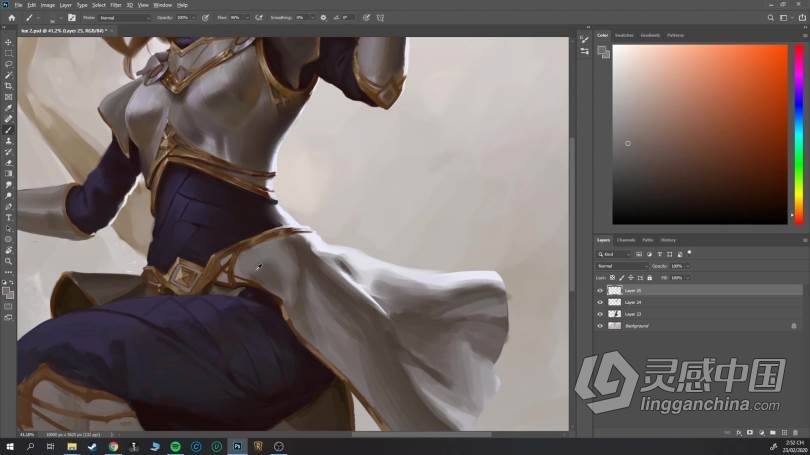Select the Move tool

pos(8,42)
